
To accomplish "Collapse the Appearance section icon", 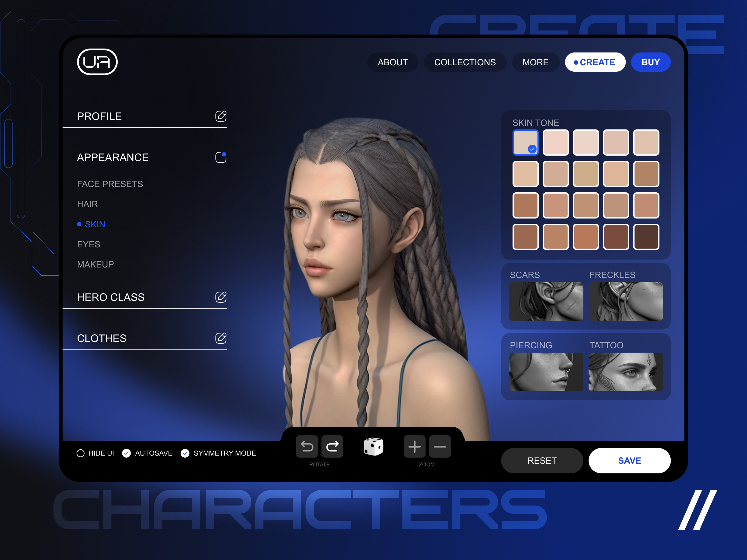I will coord(221,157).
